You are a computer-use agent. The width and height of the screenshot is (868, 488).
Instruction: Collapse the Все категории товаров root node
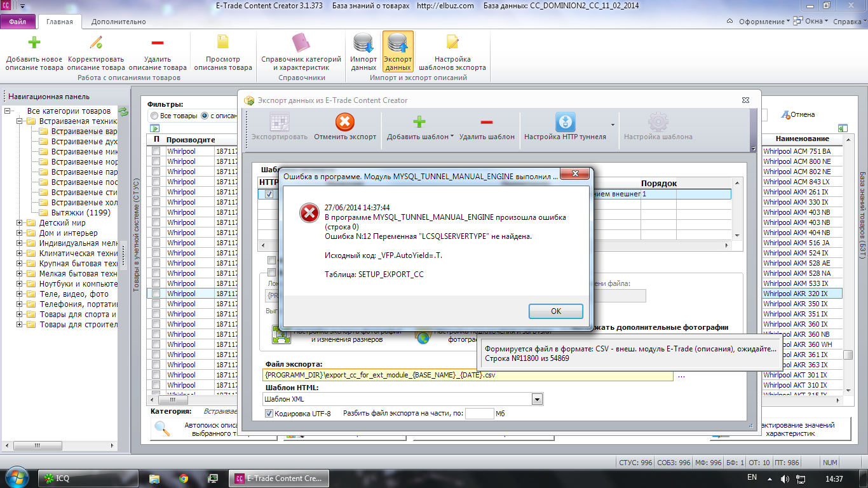pyautogui.click(x=8, y=111)
